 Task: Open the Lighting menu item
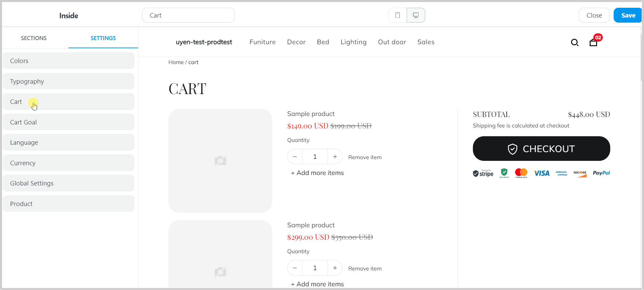click(x=353, y=42)
